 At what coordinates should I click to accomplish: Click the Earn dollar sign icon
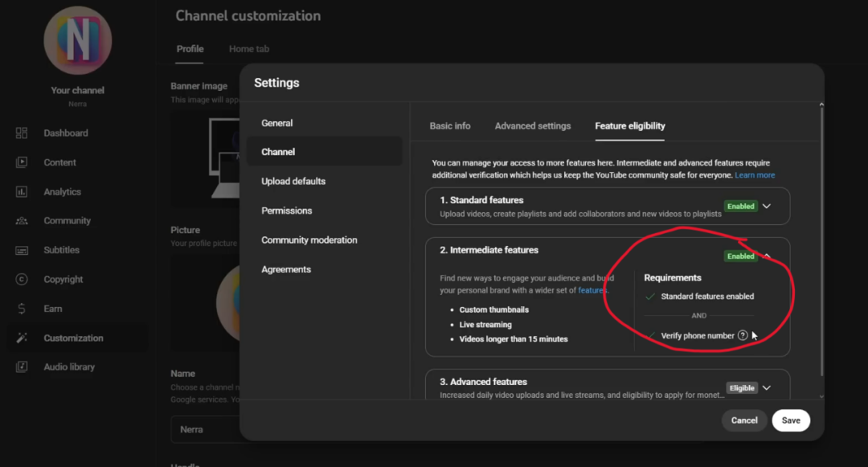coord(22,309)
